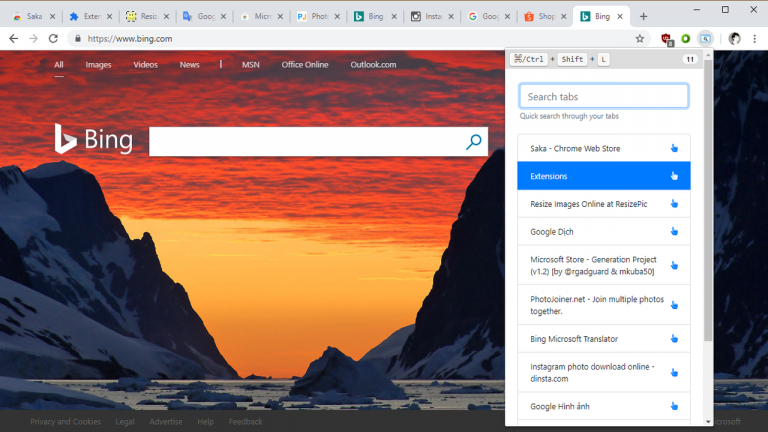Open the MSN link
This screenshot has width=768, height=432.
point(250,65)
